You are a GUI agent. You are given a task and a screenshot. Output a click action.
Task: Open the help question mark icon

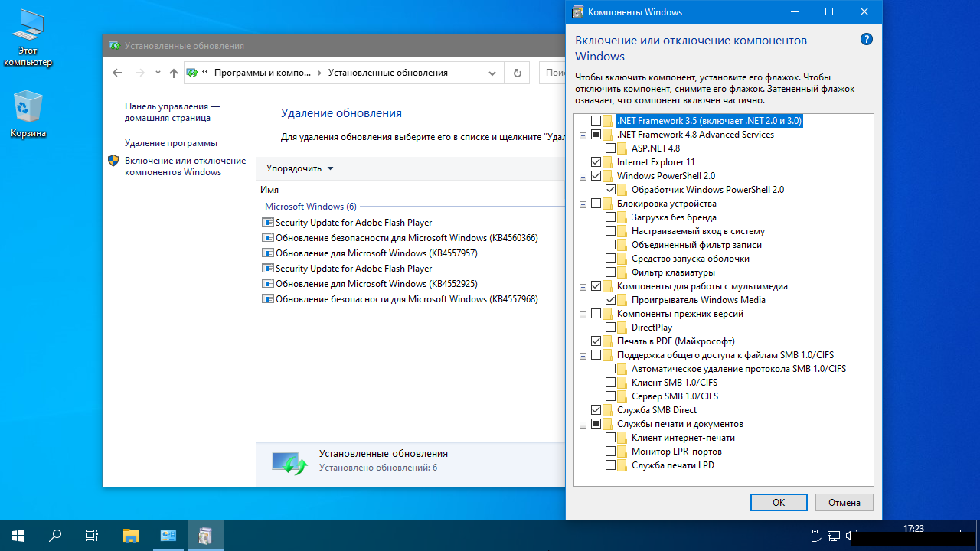[867, 39]
